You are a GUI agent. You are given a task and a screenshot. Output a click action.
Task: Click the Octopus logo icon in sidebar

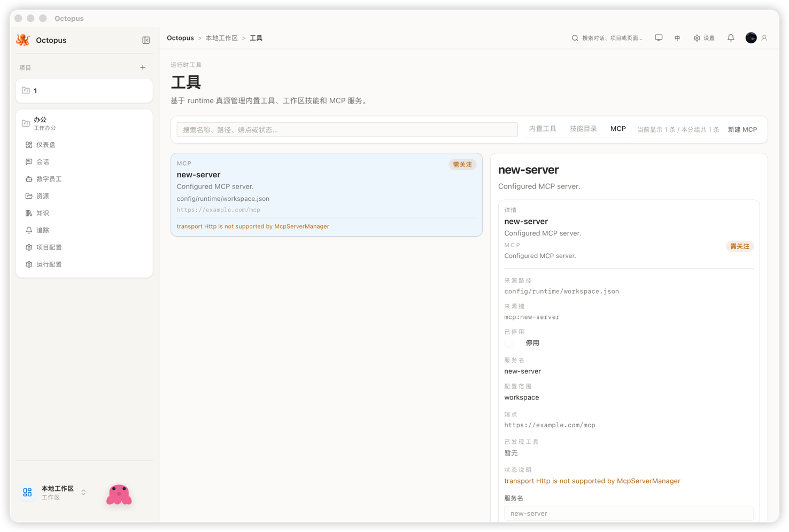coord(23,40)
